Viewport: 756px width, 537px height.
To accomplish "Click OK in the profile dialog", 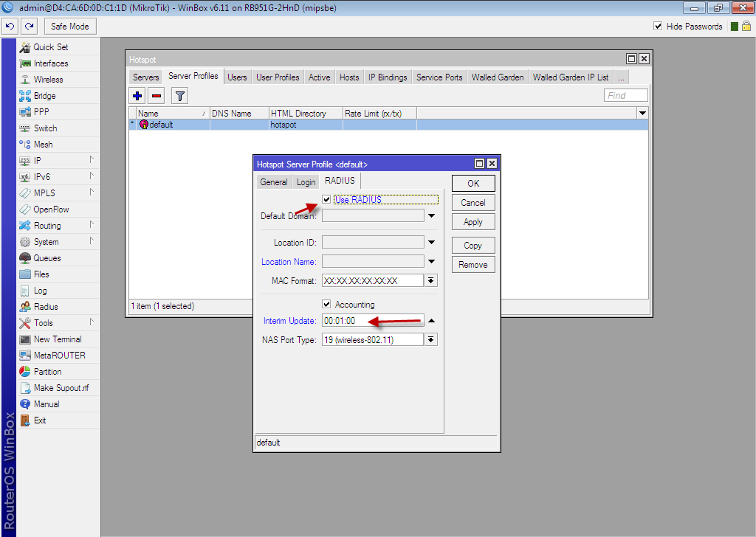I will (x=473, y=184).
